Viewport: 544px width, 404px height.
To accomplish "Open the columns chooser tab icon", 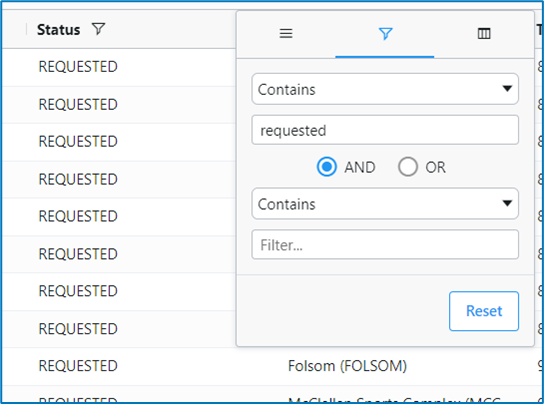I will (x=484, y=34).
